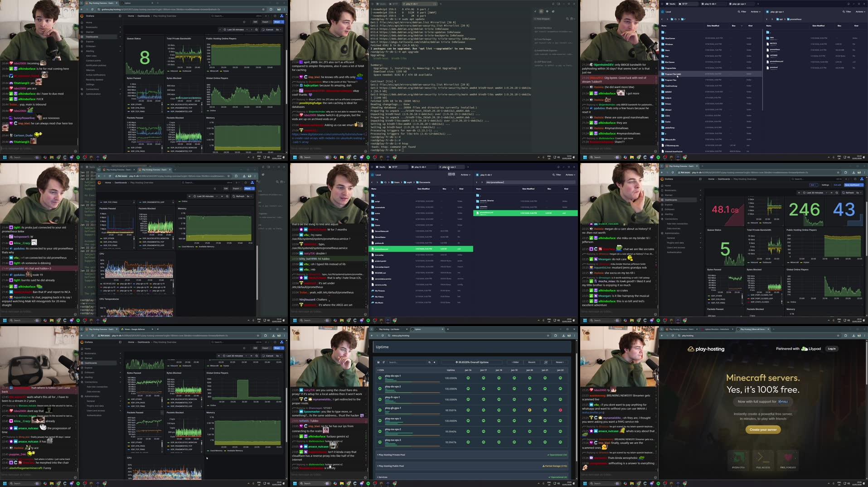The width and height of the screenshot is (868, 487).
Task: Open Administration from the Grafana sidebar
Action: [x=94, y=94]
